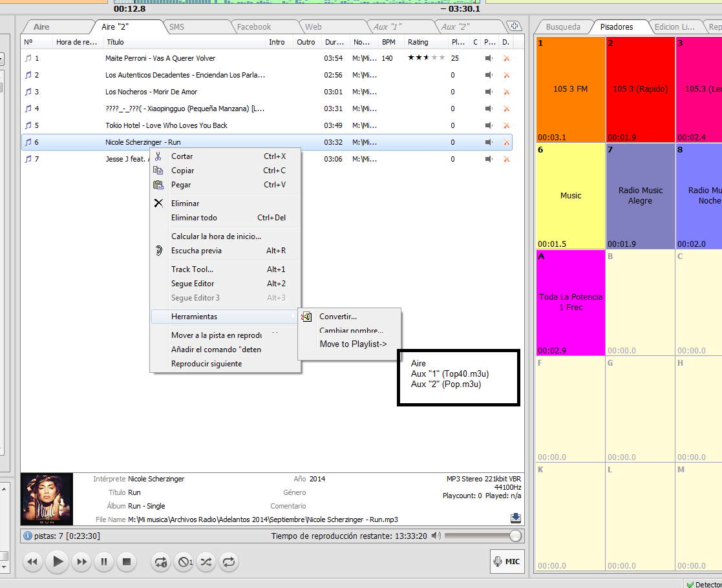Trigger the Toda La Potencia jingle pad

click(x=570, y=302)
